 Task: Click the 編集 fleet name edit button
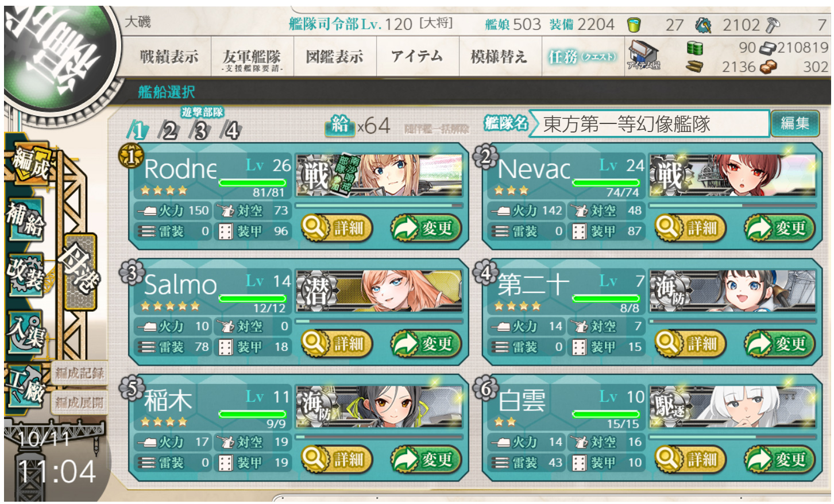click(x=796, y=123)
